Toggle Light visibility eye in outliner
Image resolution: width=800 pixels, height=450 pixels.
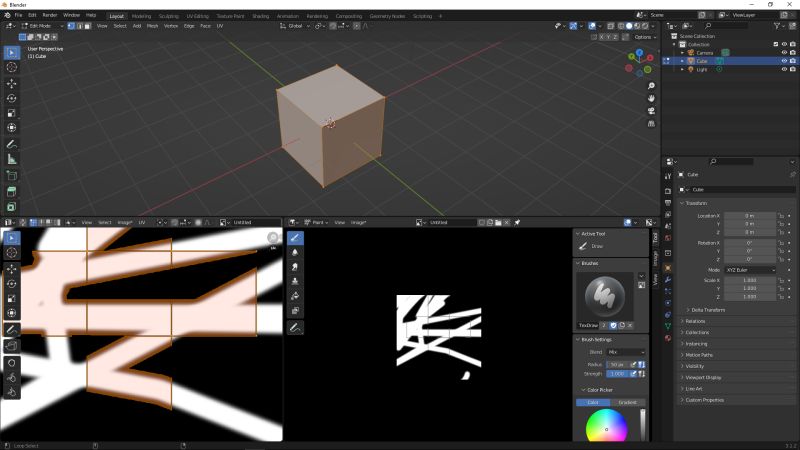pos(784,69)
